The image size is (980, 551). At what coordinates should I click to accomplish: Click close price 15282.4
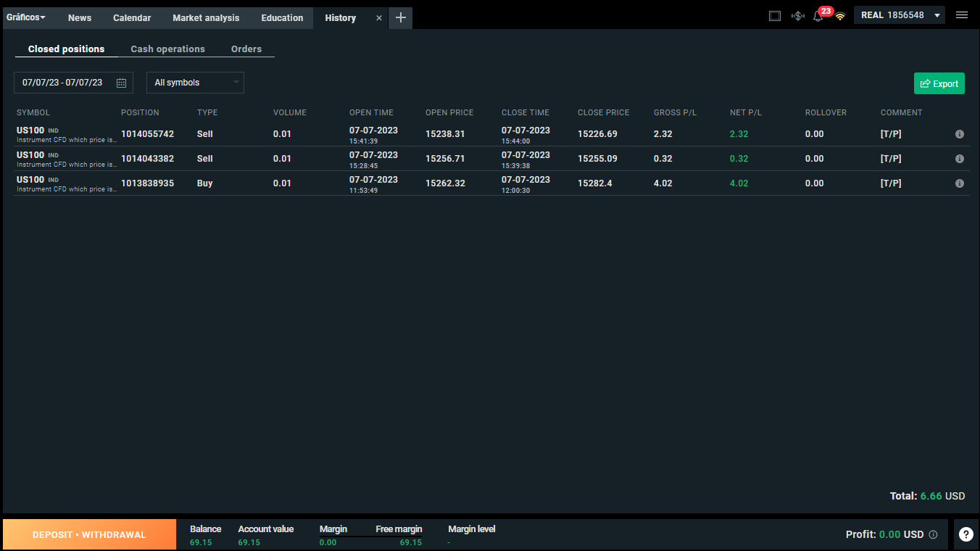tap(595, 183)
